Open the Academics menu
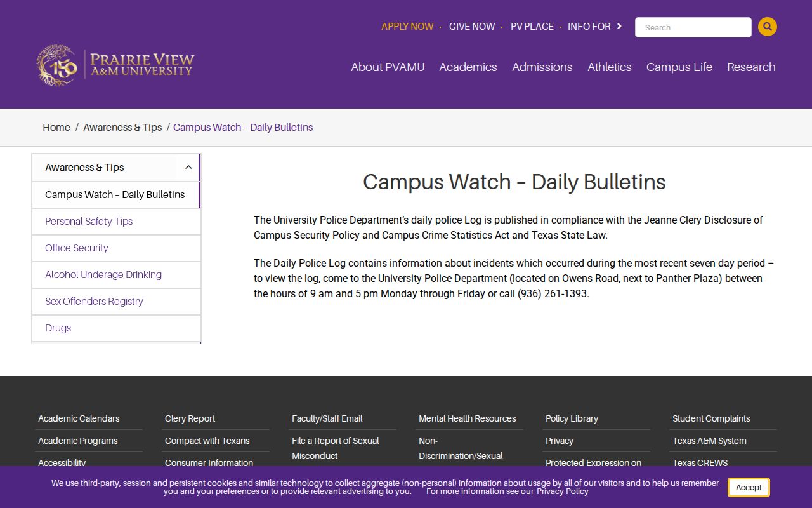 (x=468, y=67)
